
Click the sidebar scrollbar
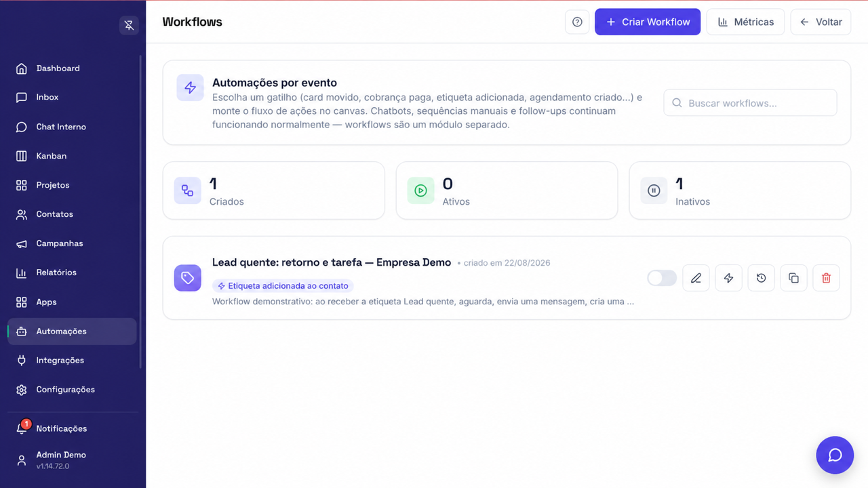[x=140, y=211]
